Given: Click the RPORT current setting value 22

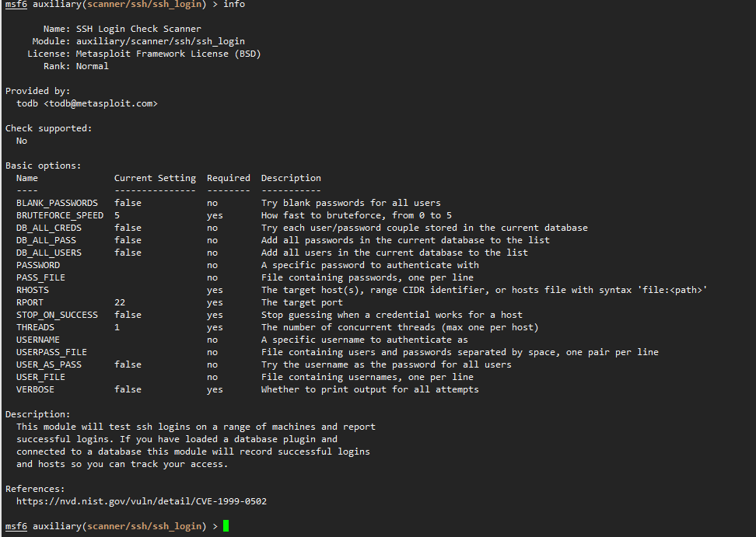Looking at the screenshot, I should point(120,302).
